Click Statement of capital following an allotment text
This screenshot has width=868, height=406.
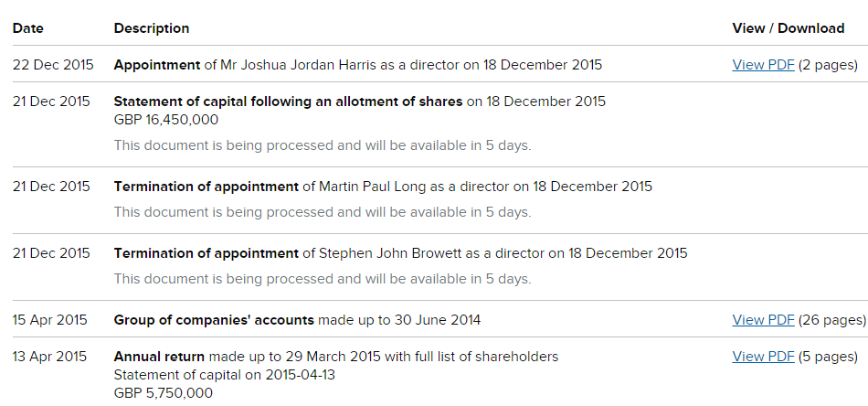[288, 101]
